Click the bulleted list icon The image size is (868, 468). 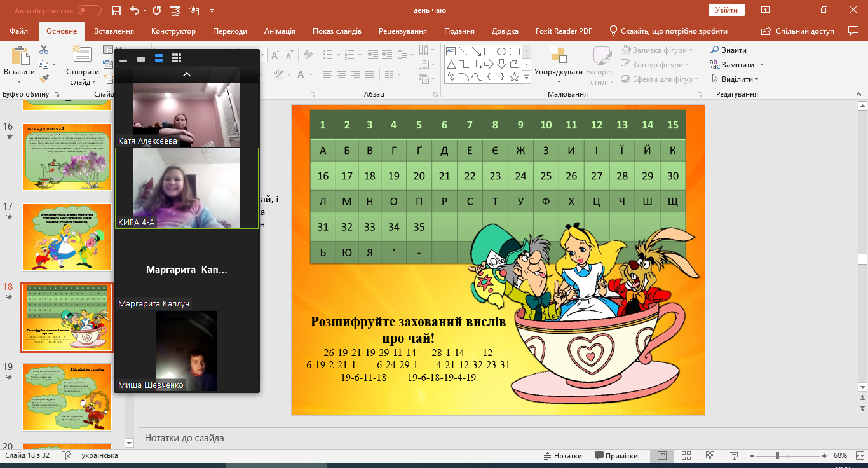329,53
